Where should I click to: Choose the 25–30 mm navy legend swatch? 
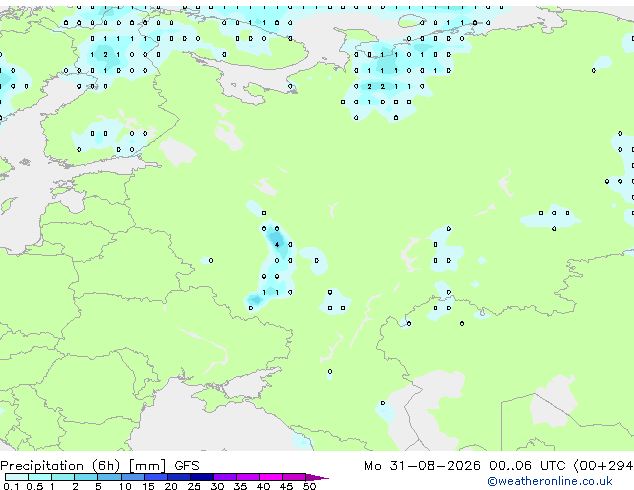[x=201, y=477]
